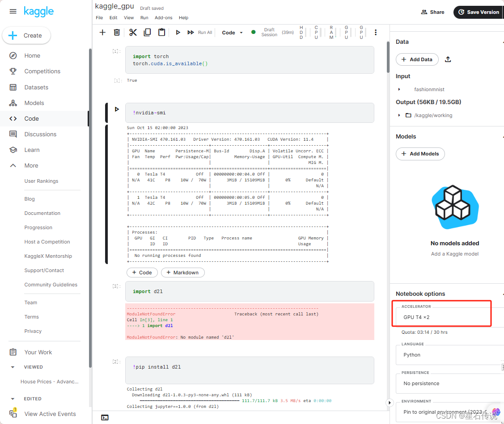Image resolution: width=504 pixels, height=424 pixels.
Task: Open the Accelerator GPU T4 x2 dropdown
Action: [449, 317]
